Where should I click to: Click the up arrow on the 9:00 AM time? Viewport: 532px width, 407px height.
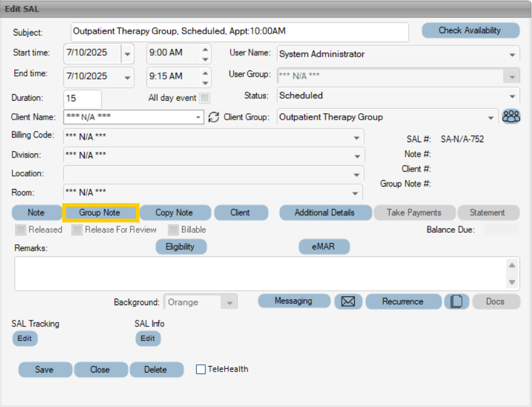coord(205,50)
